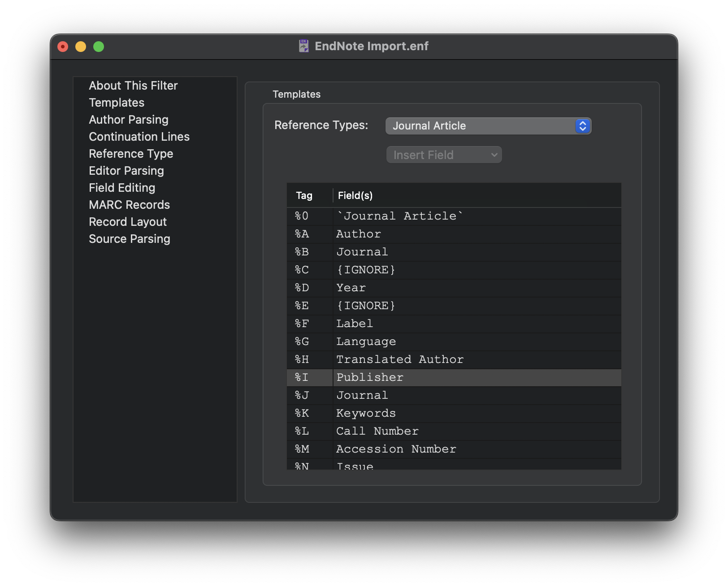Select the %M tag cell
This screenshot has height=587, width=728.
pyautogui.click(x=310, y=449)
